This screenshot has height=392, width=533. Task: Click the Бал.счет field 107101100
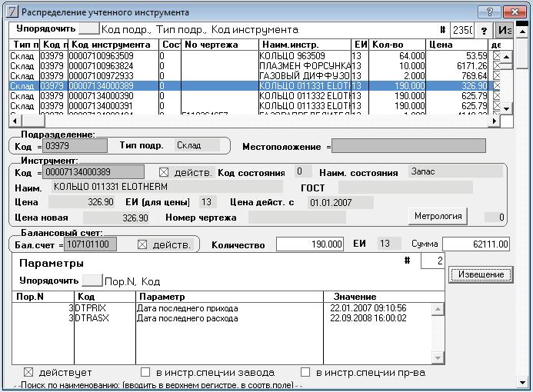pos(90,244)
